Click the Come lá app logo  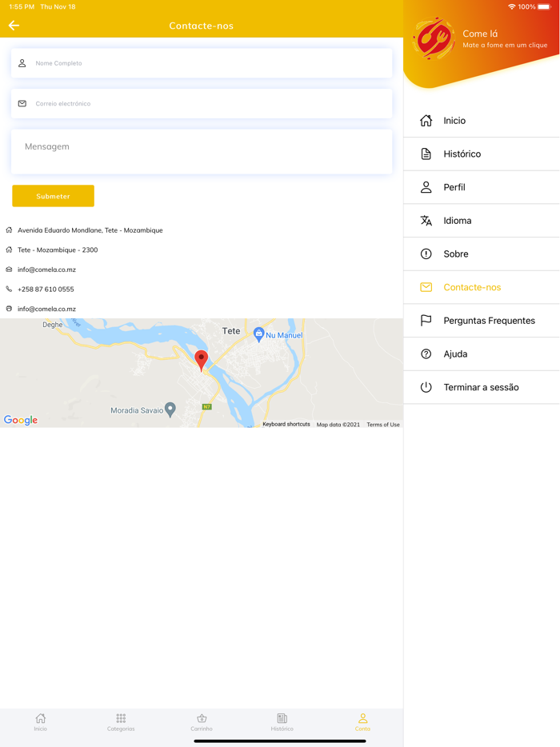pos(434,38)
